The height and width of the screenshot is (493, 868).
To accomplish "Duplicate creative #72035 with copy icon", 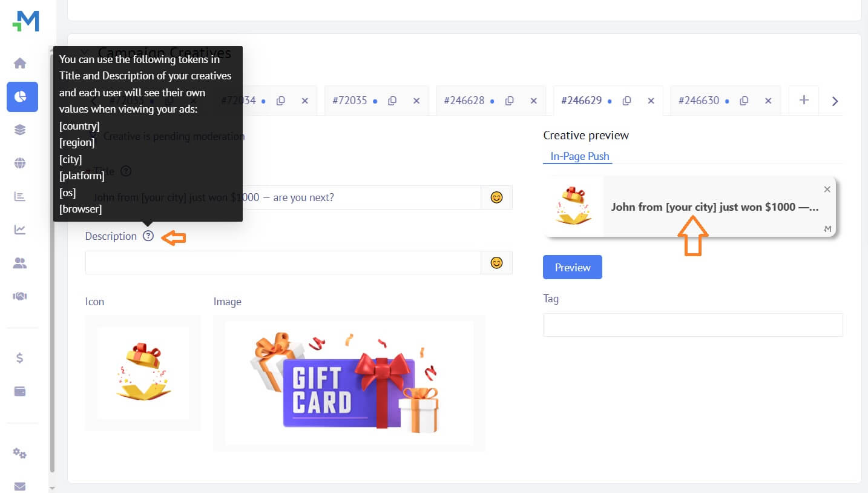I will (392, 101).
